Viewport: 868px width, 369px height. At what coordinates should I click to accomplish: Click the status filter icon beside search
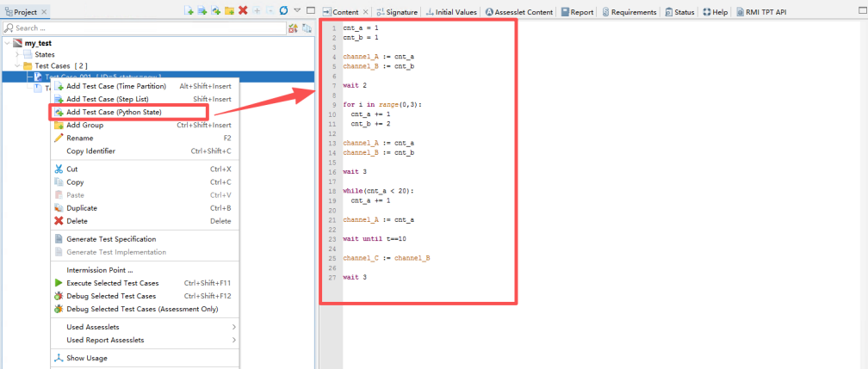293,28
